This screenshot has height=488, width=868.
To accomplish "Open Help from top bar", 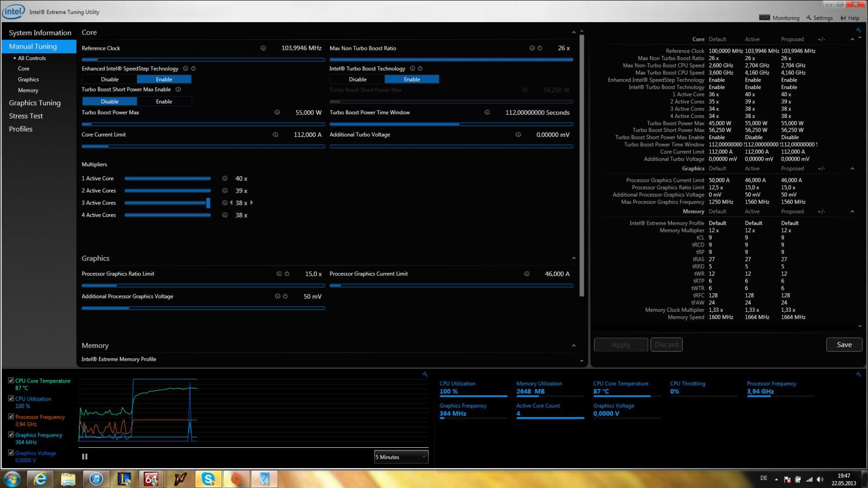I will pos(850,18).
